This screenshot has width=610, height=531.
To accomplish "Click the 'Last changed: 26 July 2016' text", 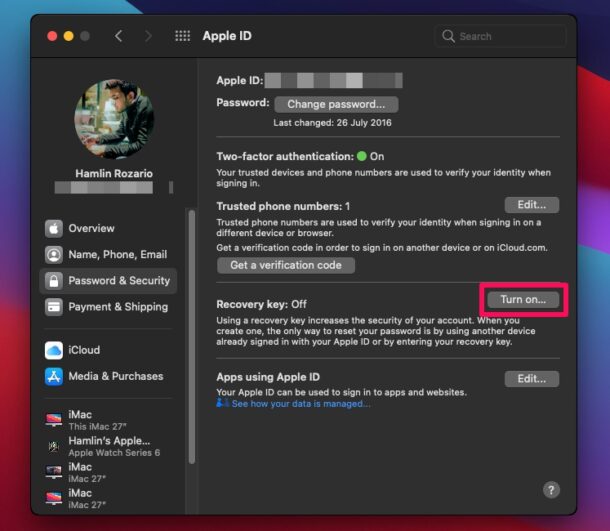I will point(333,123).
